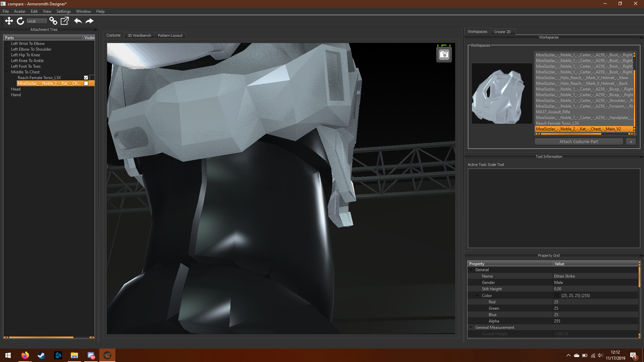Close the Workspaces panel with its X
The height and width of the screenshot is (362, 644).
coord(641,37)
